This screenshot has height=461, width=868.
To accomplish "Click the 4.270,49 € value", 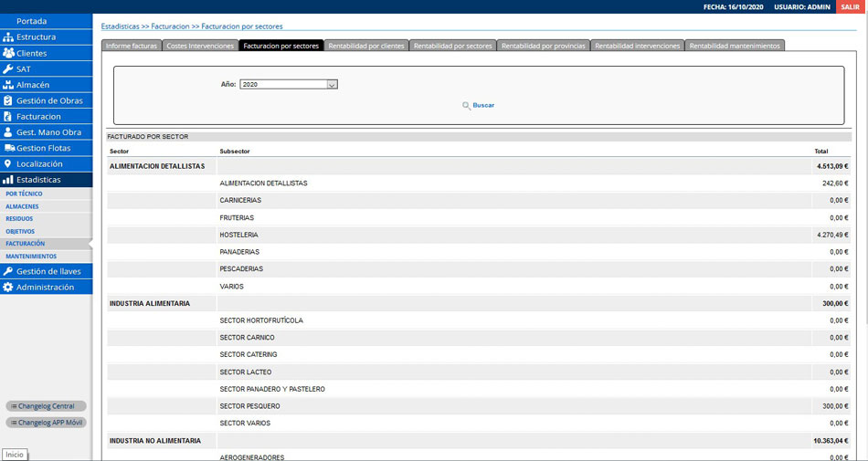I will 832,235.
